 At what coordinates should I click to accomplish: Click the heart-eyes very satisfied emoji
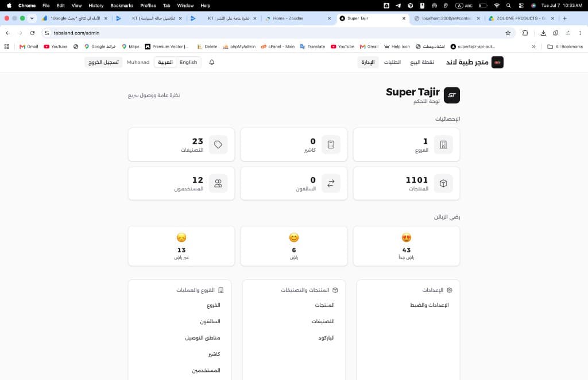click(x=407, y=237)
